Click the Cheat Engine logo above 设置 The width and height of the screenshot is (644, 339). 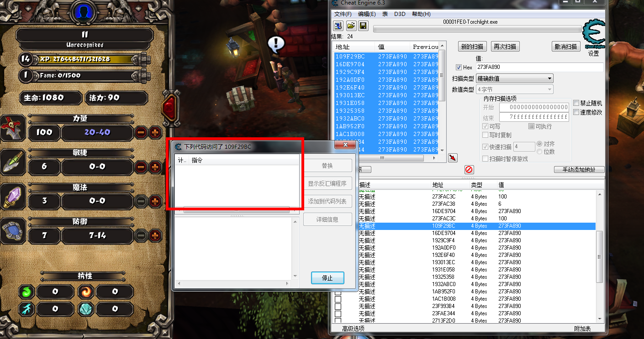(594, 34)
